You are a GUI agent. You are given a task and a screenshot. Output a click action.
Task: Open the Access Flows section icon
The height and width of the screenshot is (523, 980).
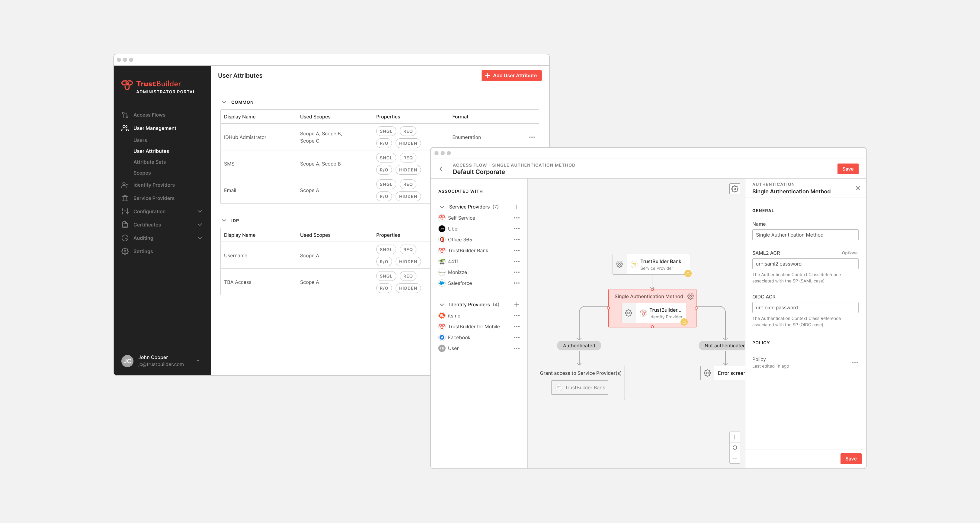(x=125, y=114)
